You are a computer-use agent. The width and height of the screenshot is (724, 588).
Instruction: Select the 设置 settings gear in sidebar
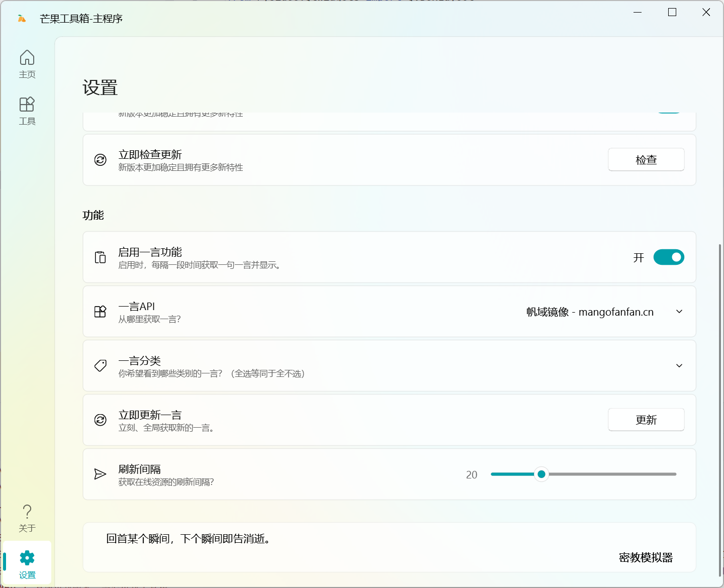pos(27,563)
